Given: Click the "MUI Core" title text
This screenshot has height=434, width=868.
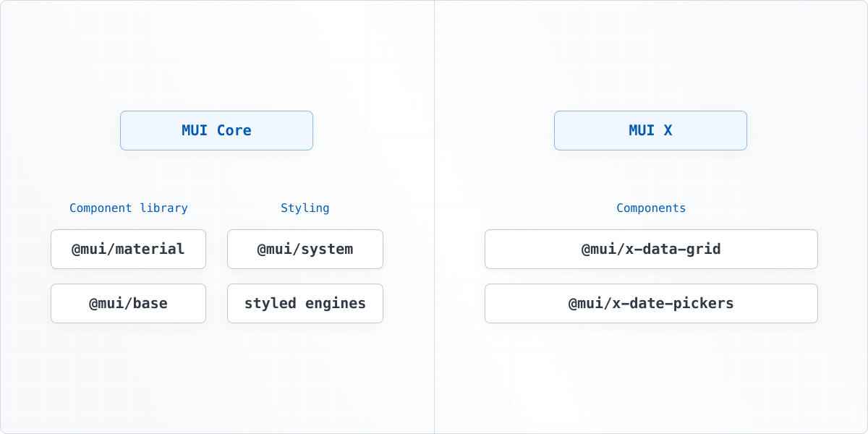Looking at the screenshot, I should coord(216,131).
